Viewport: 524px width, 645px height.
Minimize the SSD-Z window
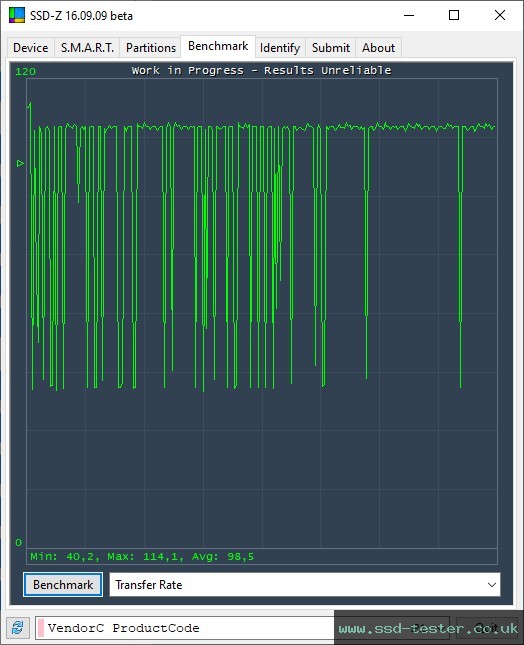[x=409, y=15]
